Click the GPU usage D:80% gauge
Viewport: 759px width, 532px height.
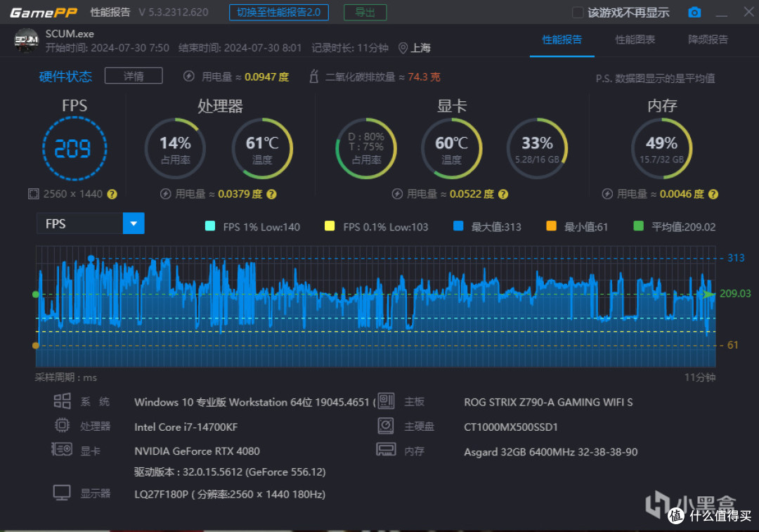[x=366, y=148]
